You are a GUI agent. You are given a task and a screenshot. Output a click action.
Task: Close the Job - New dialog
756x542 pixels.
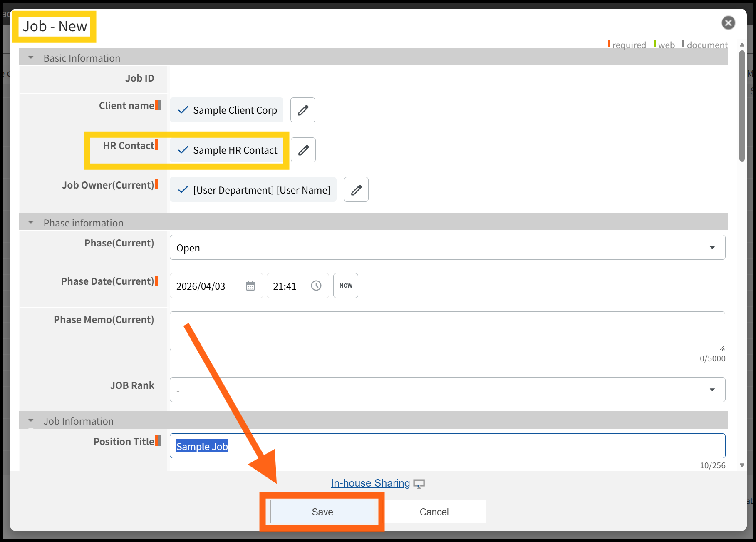[x=728, y=23]
